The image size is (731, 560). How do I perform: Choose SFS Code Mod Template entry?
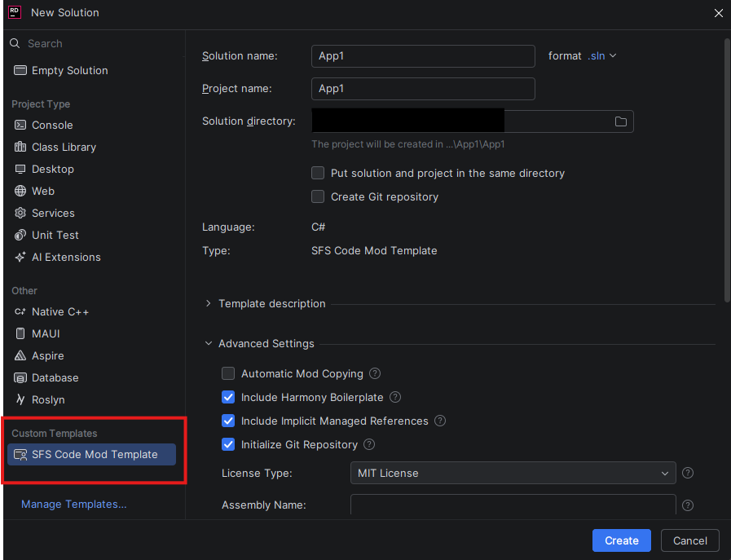pos(91,455)
